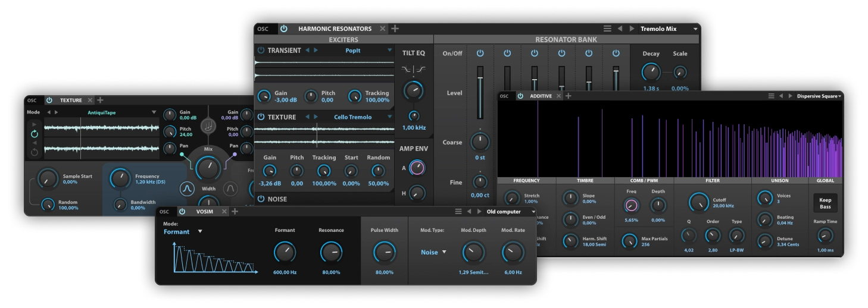Click the first resonator Level slider
The width and height of the screenshot is (868, 308).
pyautogui.click(x=480, y=92)
